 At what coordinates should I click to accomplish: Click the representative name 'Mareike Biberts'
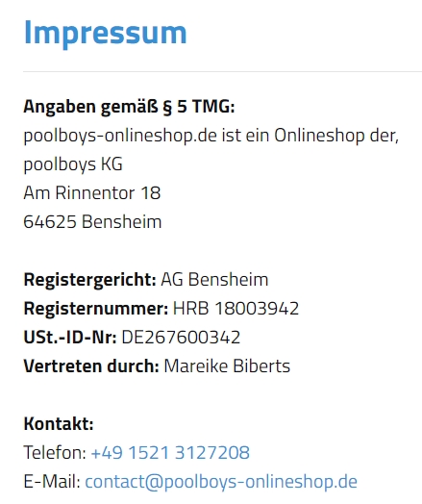[227, 366]
